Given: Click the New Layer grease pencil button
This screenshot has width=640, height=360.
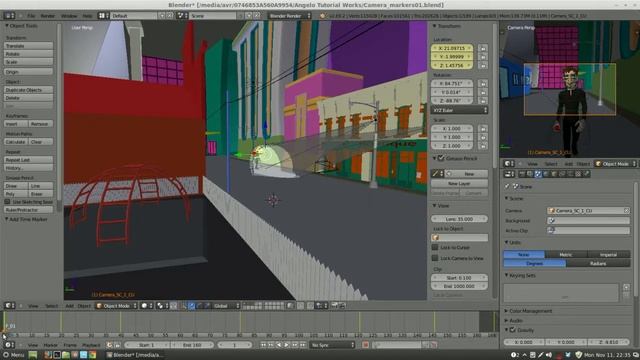Looking at the screenshot, I should [x=459, y=184].
